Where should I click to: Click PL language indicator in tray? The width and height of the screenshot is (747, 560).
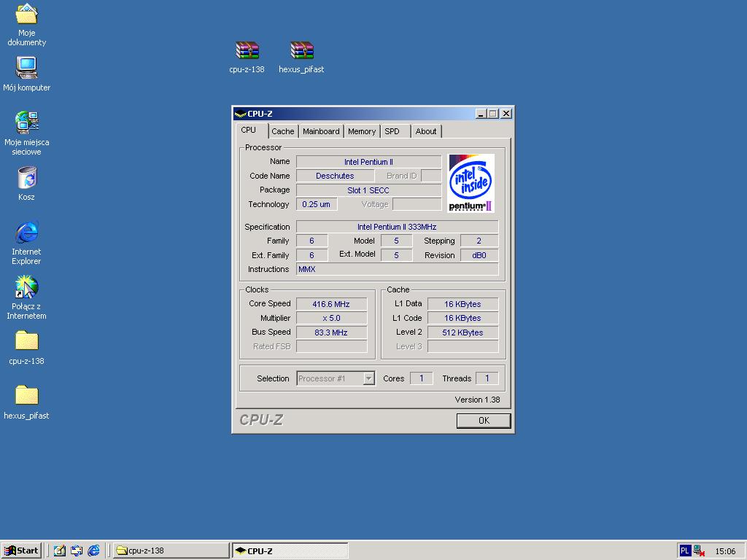click(x=684, y=551)
